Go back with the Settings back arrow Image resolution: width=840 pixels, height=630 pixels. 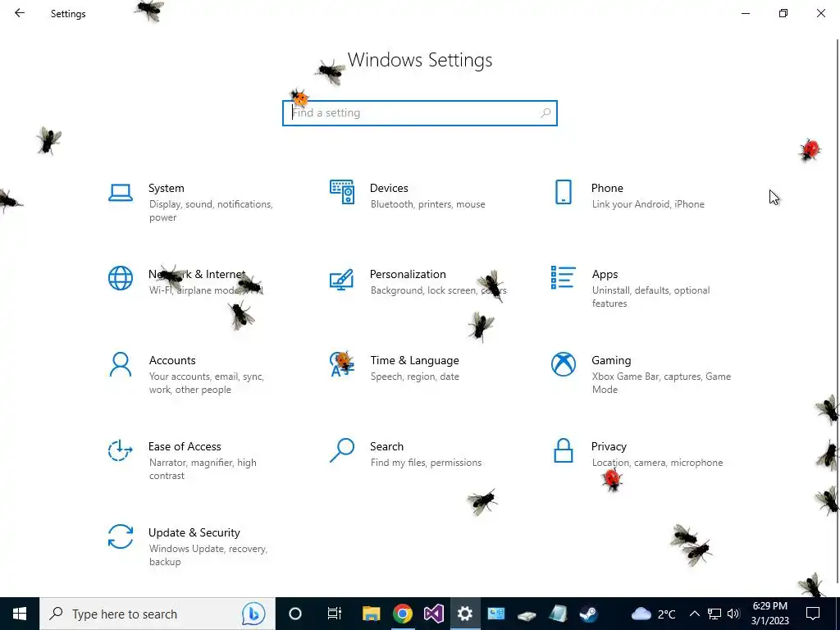[20, 13]
